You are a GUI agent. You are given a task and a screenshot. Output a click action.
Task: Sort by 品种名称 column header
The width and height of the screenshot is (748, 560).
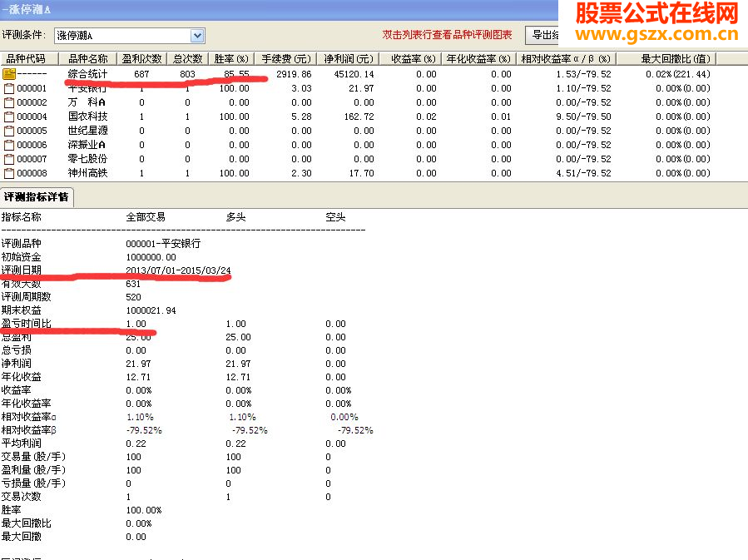coord(87,59)
